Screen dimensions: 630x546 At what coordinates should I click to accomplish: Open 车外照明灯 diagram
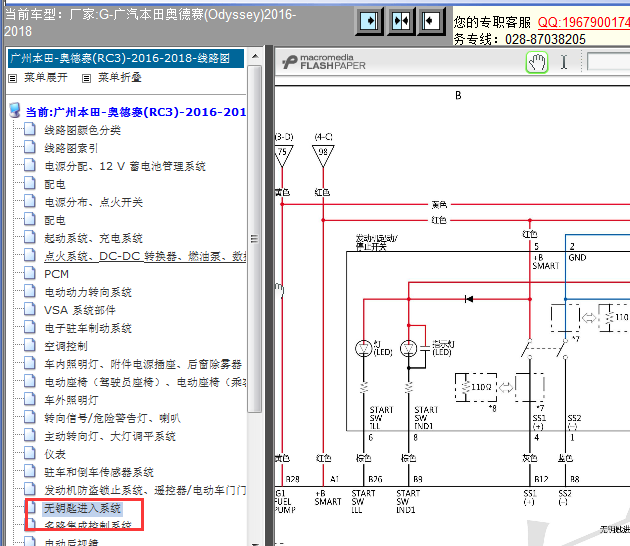[71, 400]
